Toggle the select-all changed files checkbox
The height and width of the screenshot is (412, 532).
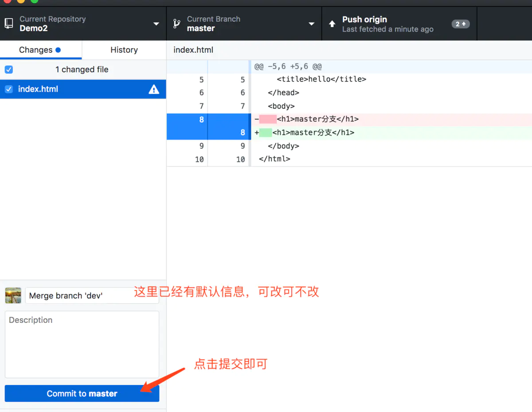9,70
